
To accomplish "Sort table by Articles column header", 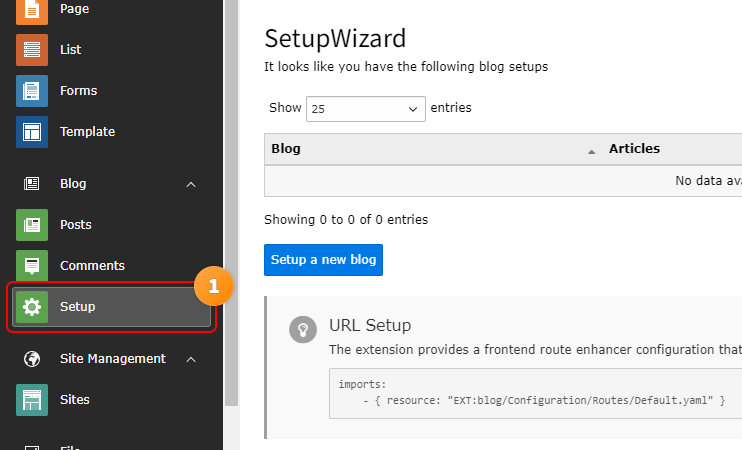I will coord(634,149).
